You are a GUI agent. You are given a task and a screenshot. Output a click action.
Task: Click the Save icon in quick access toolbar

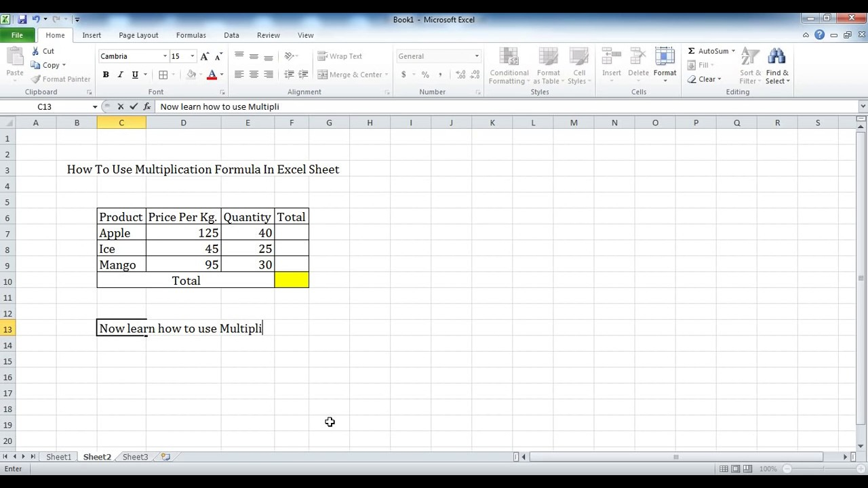(x=22, y=20)
